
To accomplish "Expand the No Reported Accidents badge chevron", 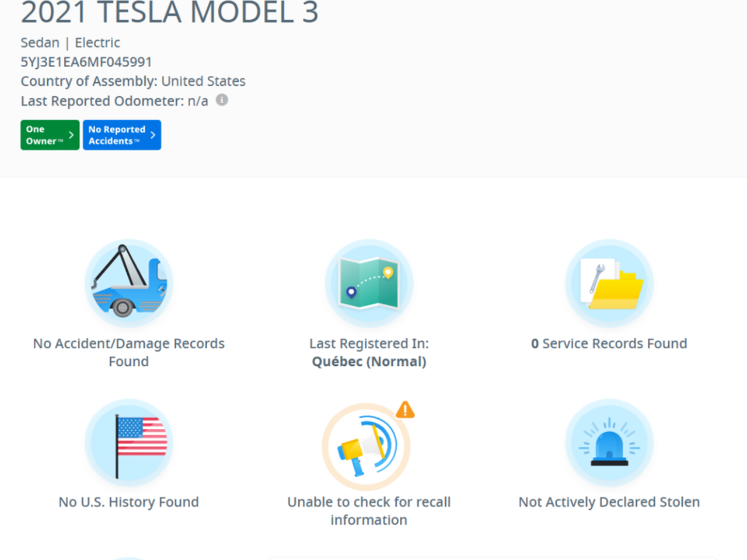I will click(153, 135).
